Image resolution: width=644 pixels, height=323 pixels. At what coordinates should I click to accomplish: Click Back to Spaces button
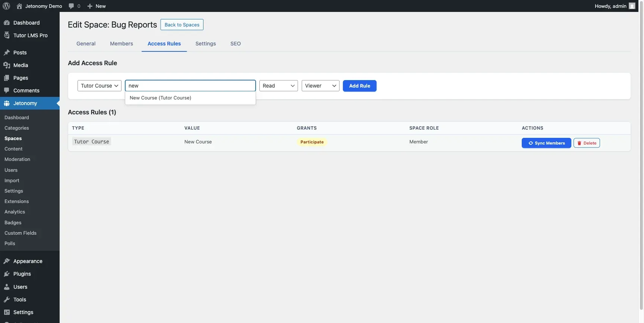coord(182,25)
